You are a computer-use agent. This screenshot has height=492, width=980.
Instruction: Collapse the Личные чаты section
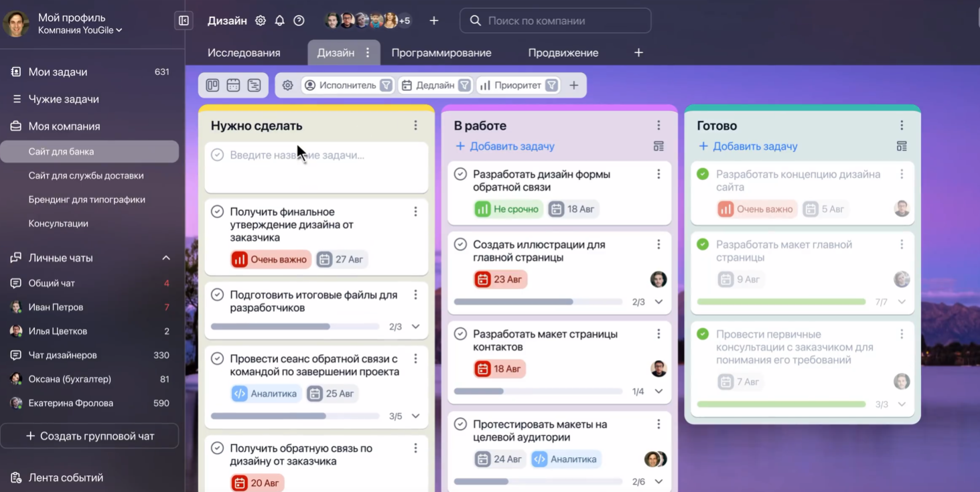click(166, 258)
